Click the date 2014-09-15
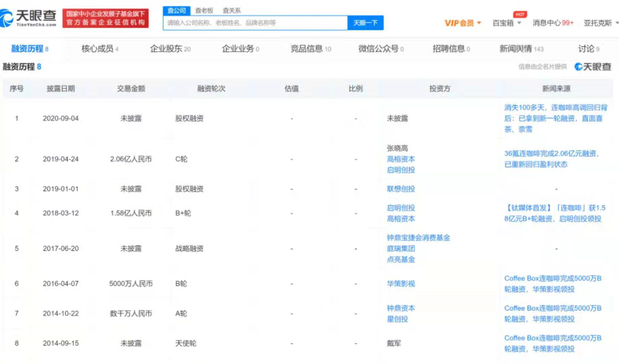619x364 pixels. tap(61, 343)
